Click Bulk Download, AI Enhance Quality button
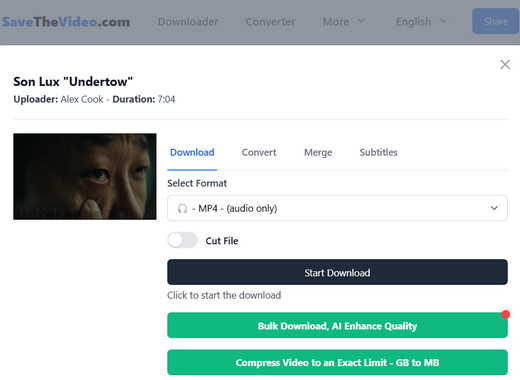Viewport: 520px width, 380px height. tap(337, 326)
